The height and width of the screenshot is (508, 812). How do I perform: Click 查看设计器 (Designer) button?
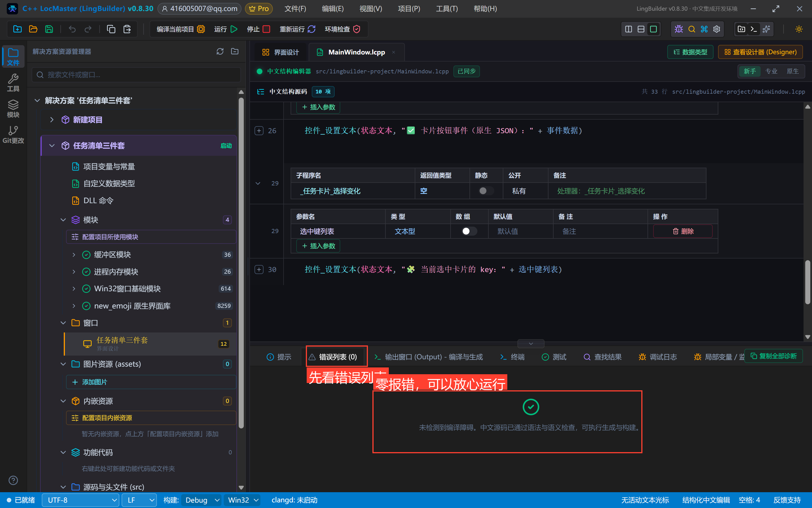click(760, 52)
